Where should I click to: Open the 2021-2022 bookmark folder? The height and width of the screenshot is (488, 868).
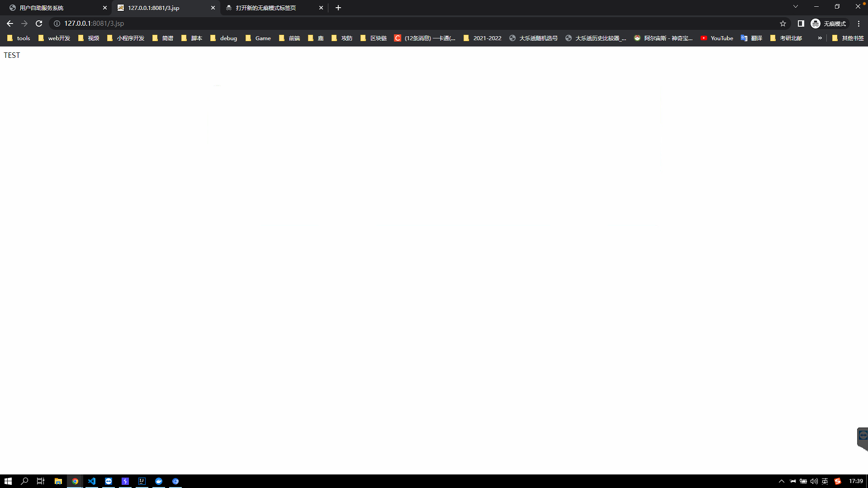[x=482, y=38]
